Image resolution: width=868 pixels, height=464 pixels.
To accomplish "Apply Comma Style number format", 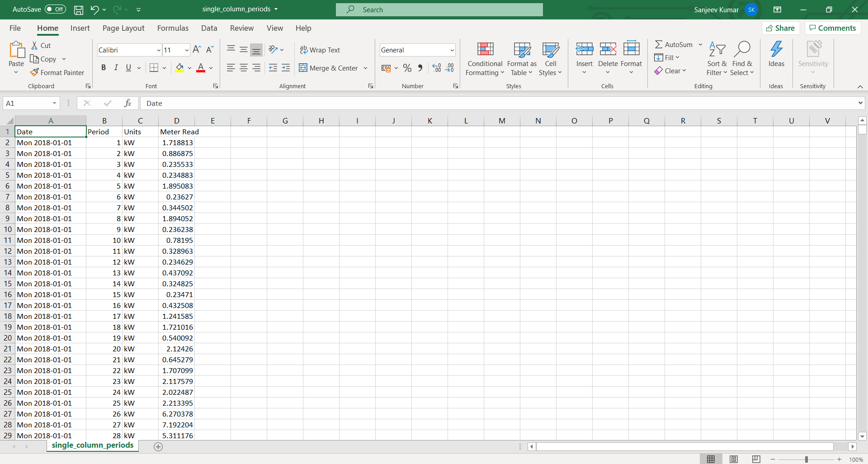I will point(420,68).
